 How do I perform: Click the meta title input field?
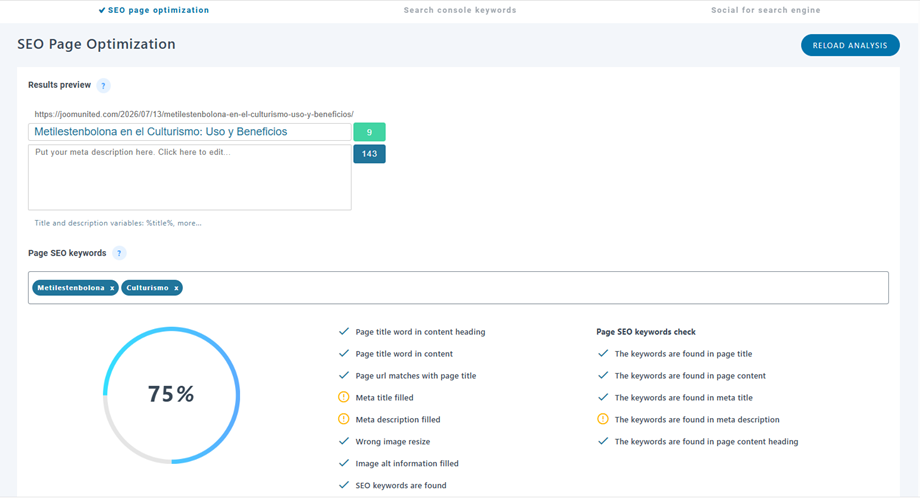click(190, 132)
